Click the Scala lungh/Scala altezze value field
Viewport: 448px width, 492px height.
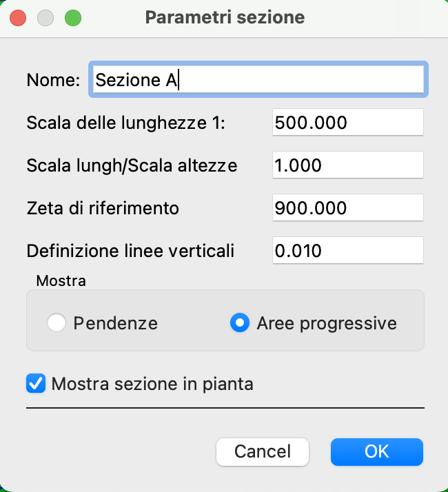click(348, 165)
